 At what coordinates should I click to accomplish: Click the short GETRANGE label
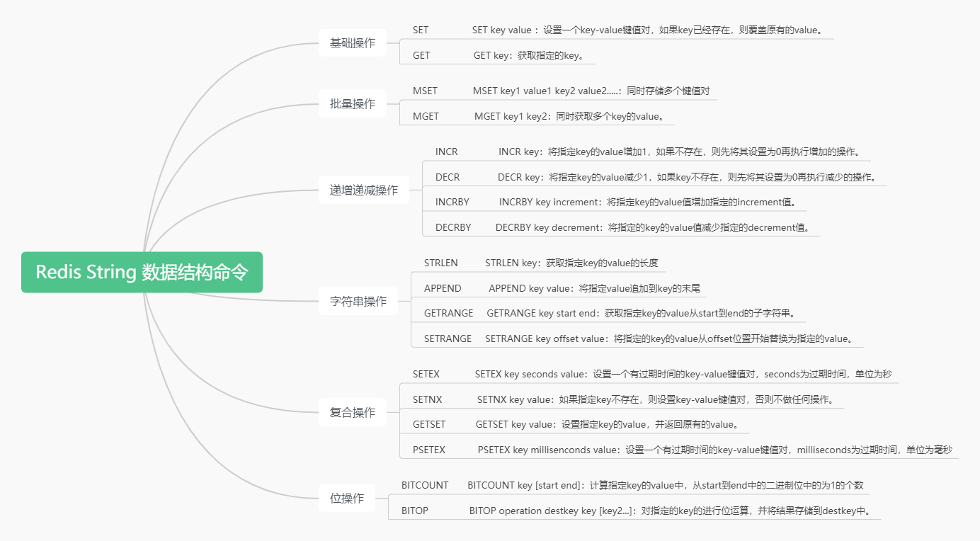449,313
